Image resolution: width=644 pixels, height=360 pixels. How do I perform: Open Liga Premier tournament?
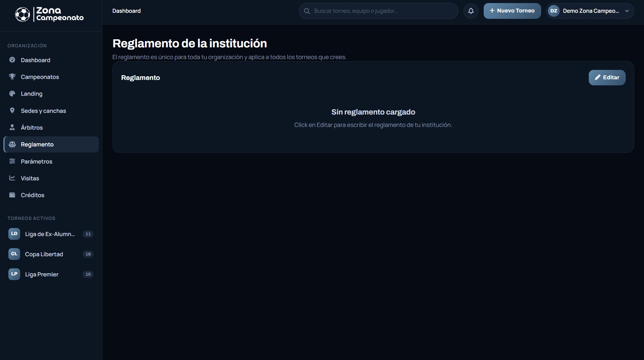coord(51,274)
